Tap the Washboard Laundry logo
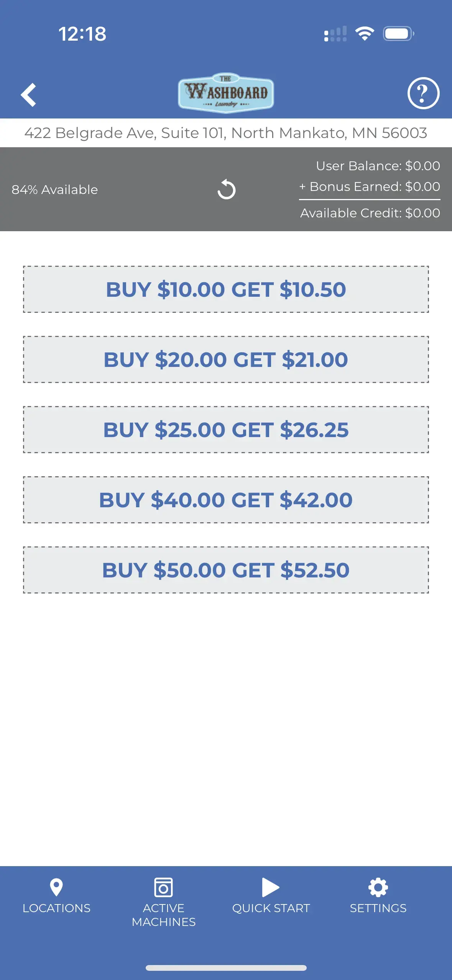The image size is (452, 980). pyautogui.click(x=226, y=93)
